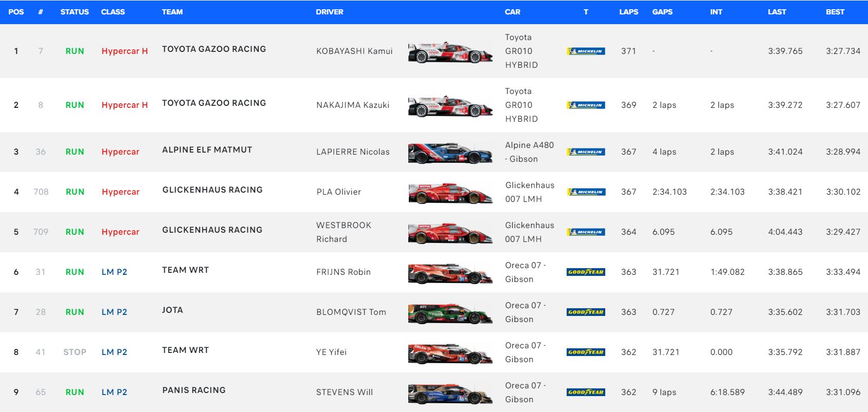868x412 pixels.
Task: Click best lap time 3:31.096
Action: point(843,392)
